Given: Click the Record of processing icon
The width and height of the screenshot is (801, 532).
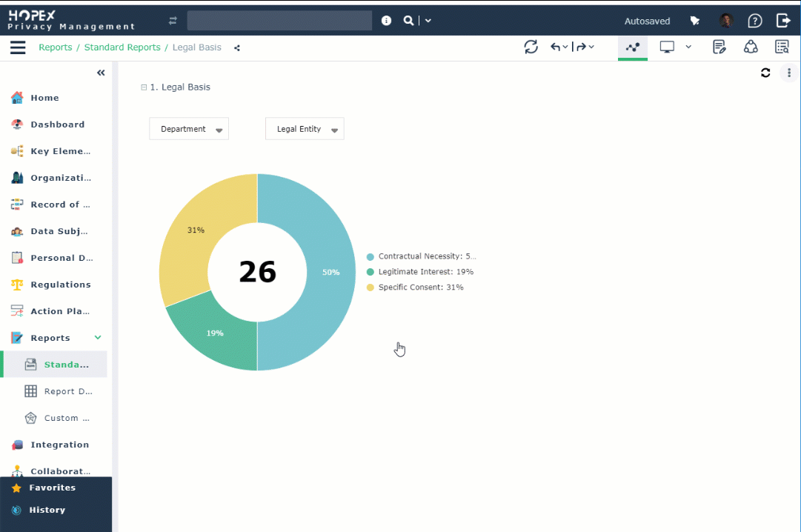Looking at the screenshot, I should tap(17, 205).
